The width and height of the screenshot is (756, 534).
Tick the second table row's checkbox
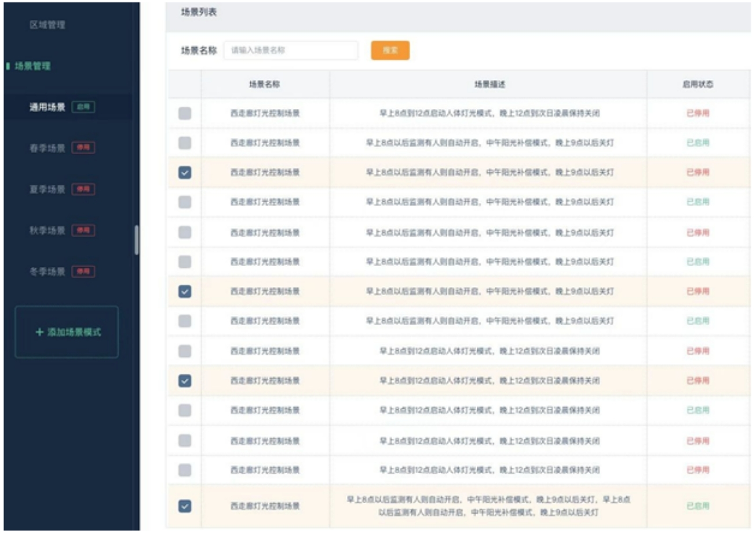185,143
